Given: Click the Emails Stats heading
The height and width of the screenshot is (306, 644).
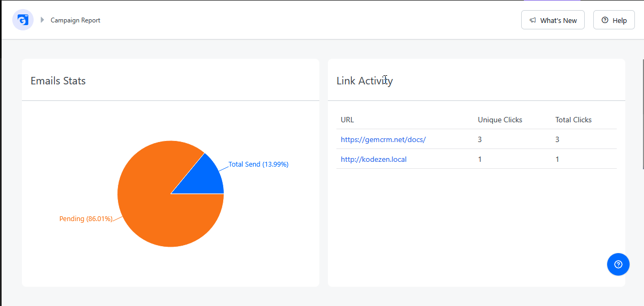Looking at the screenshot, I should (x=58, y=81).
